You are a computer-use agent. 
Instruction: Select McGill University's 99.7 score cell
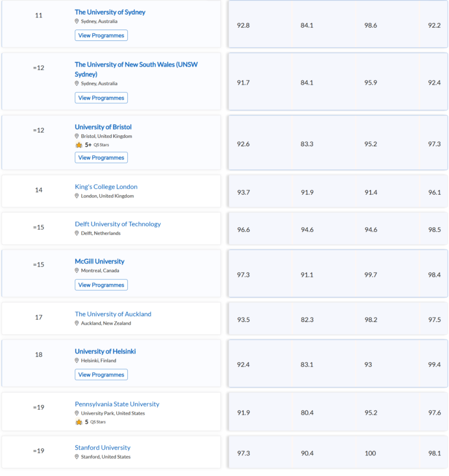coord(370,275)
